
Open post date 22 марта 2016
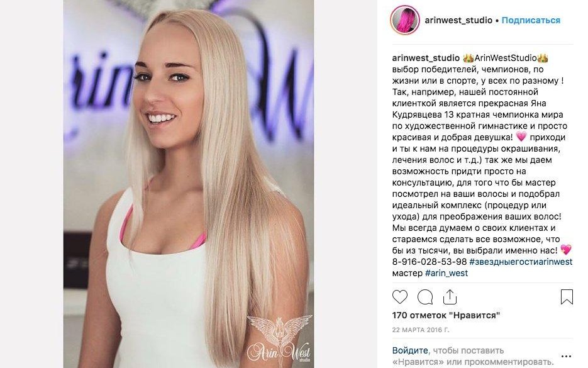point(420,330)
